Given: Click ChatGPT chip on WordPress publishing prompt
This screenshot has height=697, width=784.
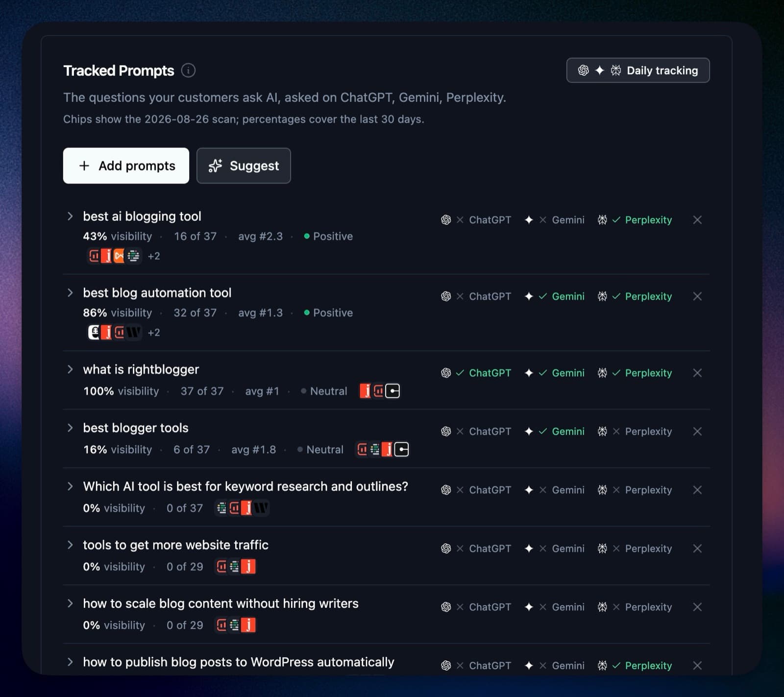Looking at the screenshot, I should tap(476, 665).
